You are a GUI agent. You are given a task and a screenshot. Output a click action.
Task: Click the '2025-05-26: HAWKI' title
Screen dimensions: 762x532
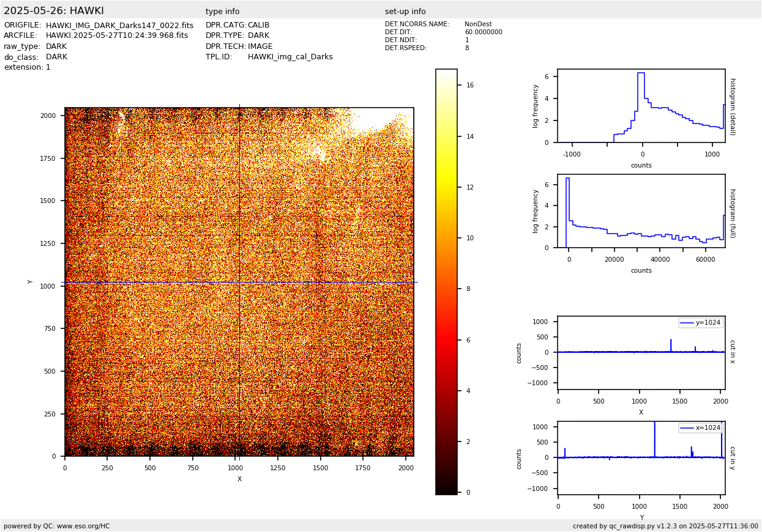[x=54, y=11]
